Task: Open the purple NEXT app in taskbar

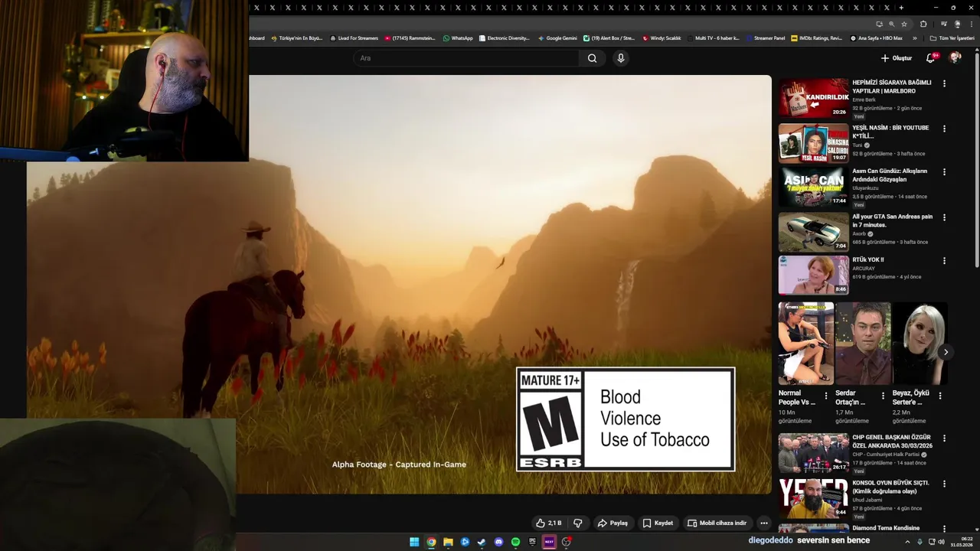Action: pyautogui.click(x=549, y=542)
